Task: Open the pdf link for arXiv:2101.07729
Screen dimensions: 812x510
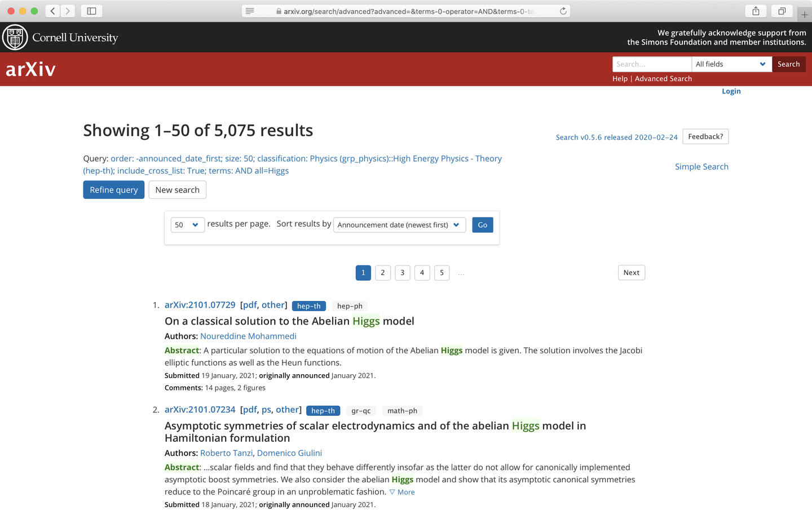Action: 250,305
